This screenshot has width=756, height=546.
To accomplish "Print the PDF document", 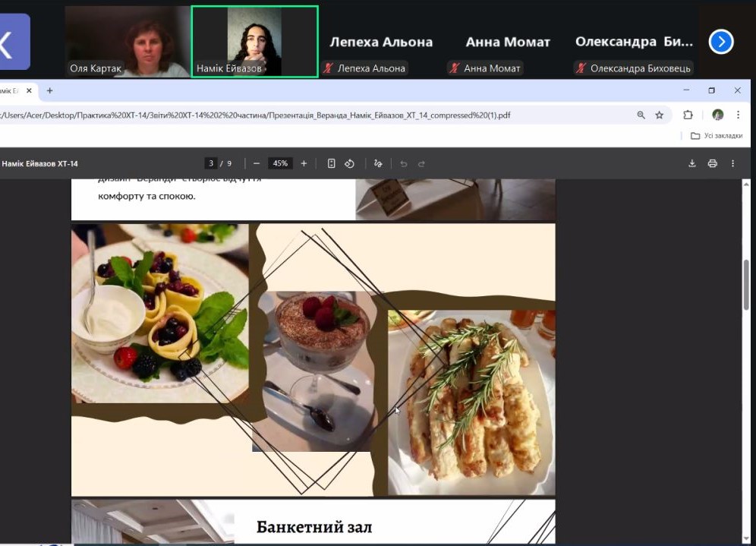I will 712,163.
